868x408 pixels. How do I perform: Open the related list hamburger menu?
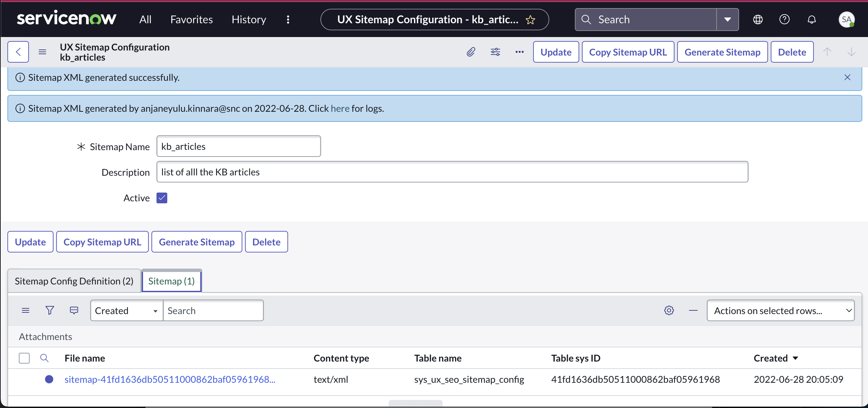[26, 310]
